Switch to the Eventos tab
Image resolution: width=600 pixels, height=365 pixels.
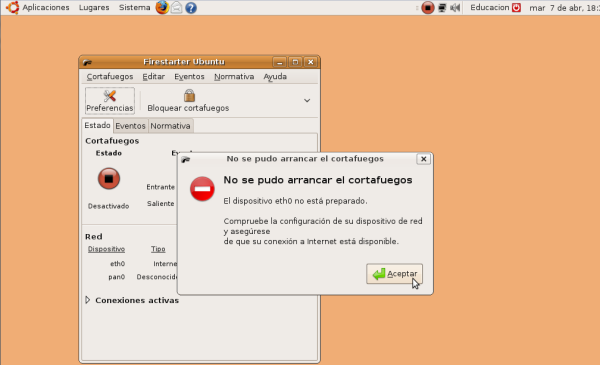[x=130, y=126]
